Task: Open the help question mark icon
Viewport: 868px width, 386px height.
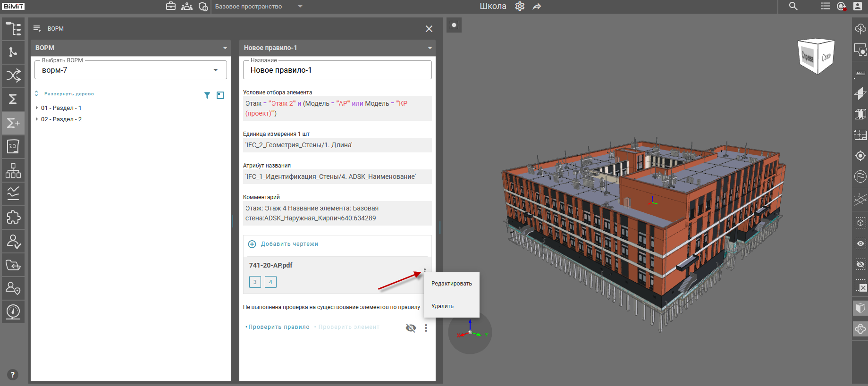Action: [x=13, y=375]
